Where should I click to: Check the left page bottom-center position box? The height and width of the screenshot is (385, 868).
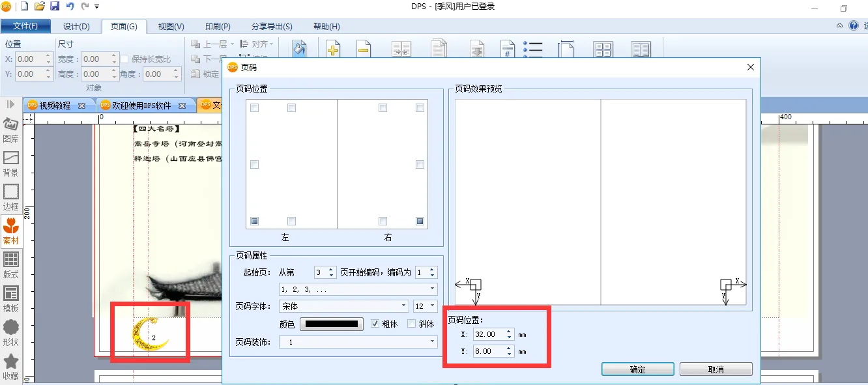click(x=292, y=221)
